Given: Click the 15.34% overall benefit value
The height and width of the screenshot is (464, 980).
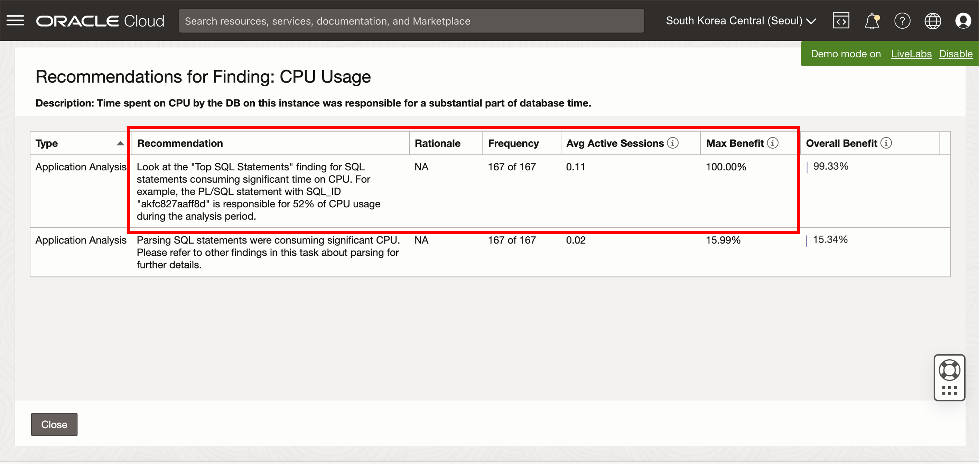Looking at the screenshot, I should [830, 240].
